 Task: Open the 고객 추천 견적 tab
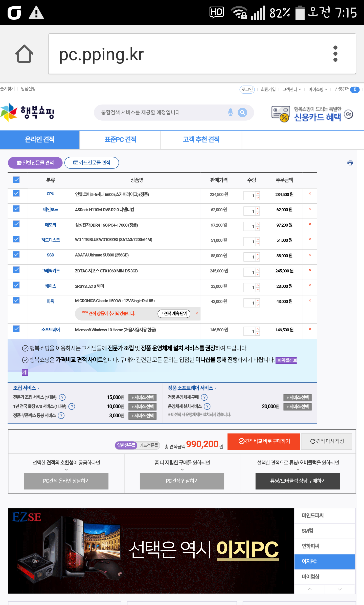click(x=201, y=140)
